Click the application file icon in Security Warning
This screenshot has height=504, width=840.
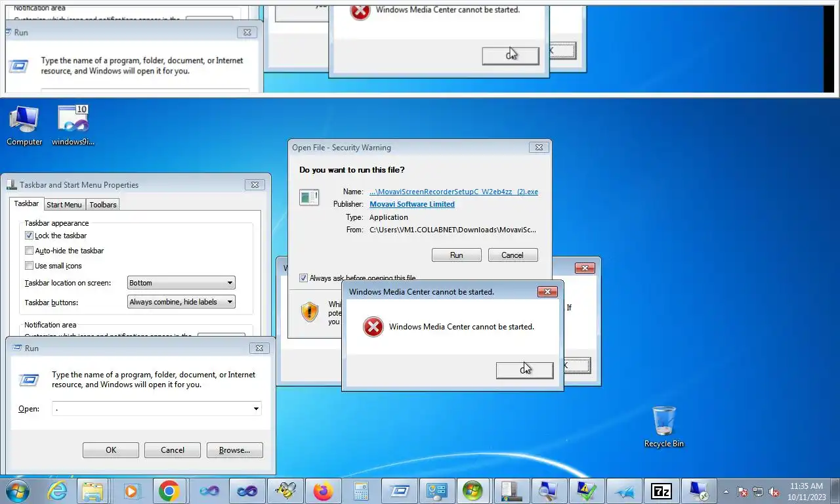[309, 197]
